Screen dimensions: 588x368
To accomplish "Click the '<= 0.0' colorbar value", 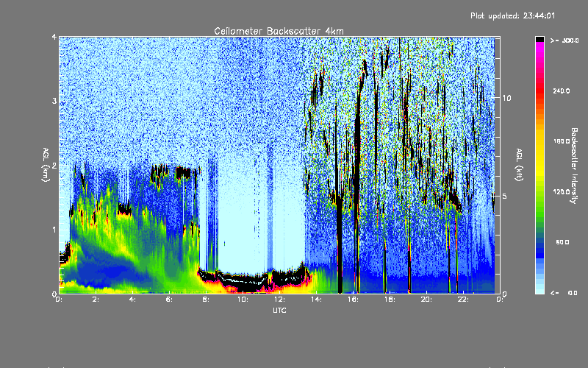I will pos(564,293).
